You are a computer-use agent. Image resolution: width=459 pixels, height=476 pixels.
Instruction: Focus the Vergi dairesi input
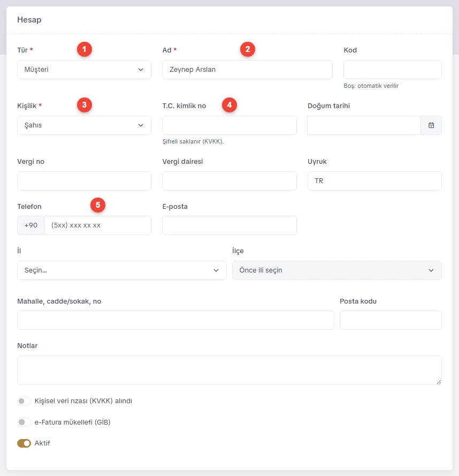click(230, 181)
